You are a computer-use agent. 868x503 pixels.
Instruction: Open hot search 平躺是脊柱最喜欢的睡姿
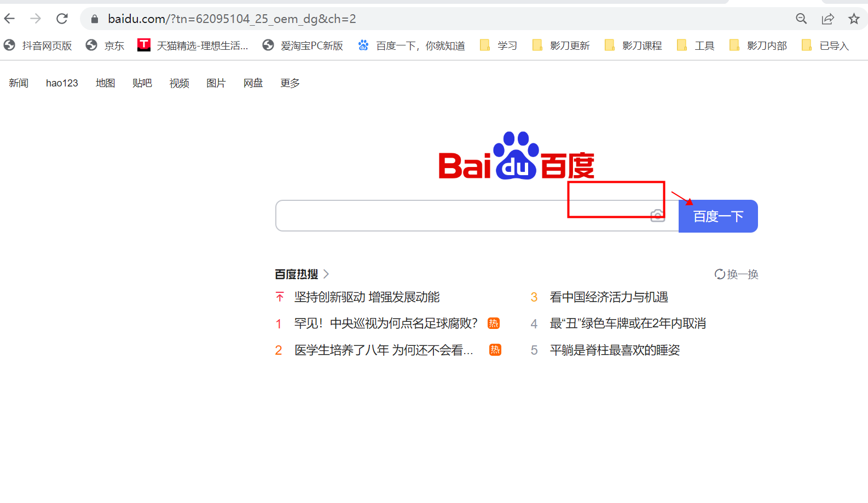point(615,350)
